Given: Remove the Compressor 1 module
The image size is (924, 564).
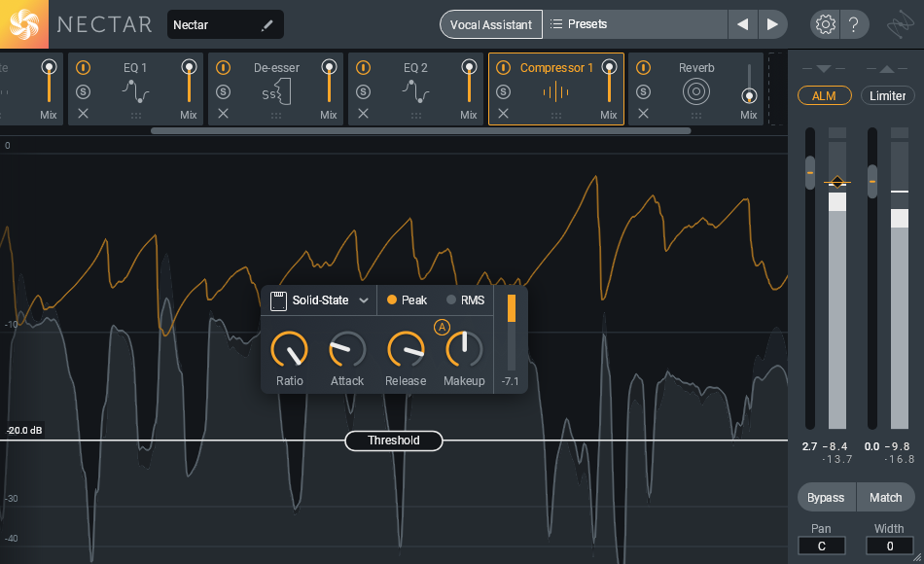Looking at the screenshot, I should (x=503, y=113).
